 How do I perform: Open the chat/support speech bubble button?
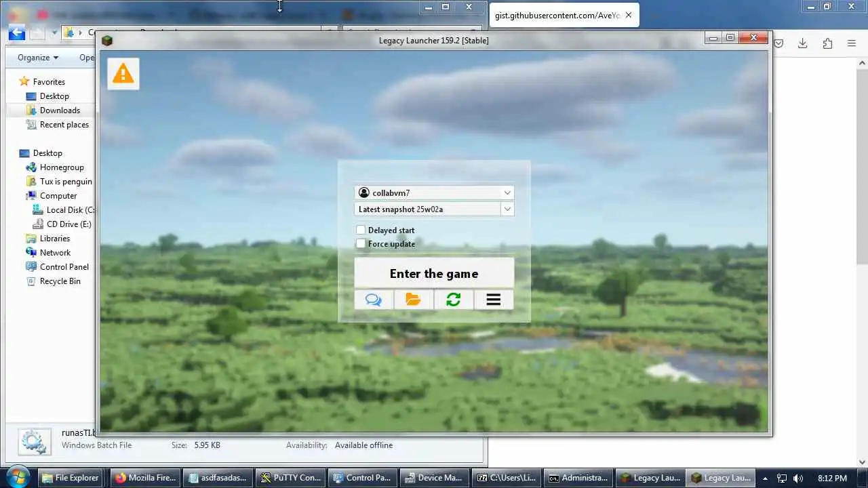(x=374, y=300)
